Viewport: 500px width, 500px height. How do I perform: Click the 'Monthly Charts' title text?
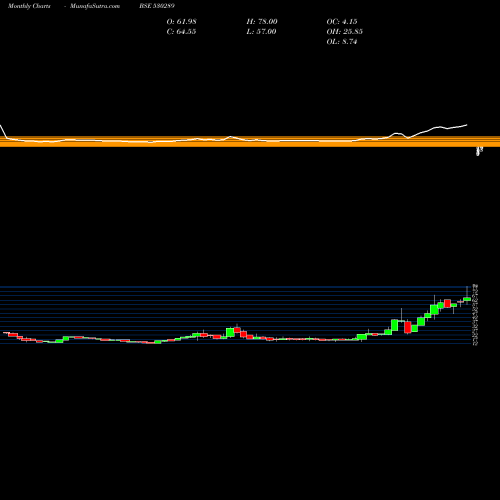29,6
